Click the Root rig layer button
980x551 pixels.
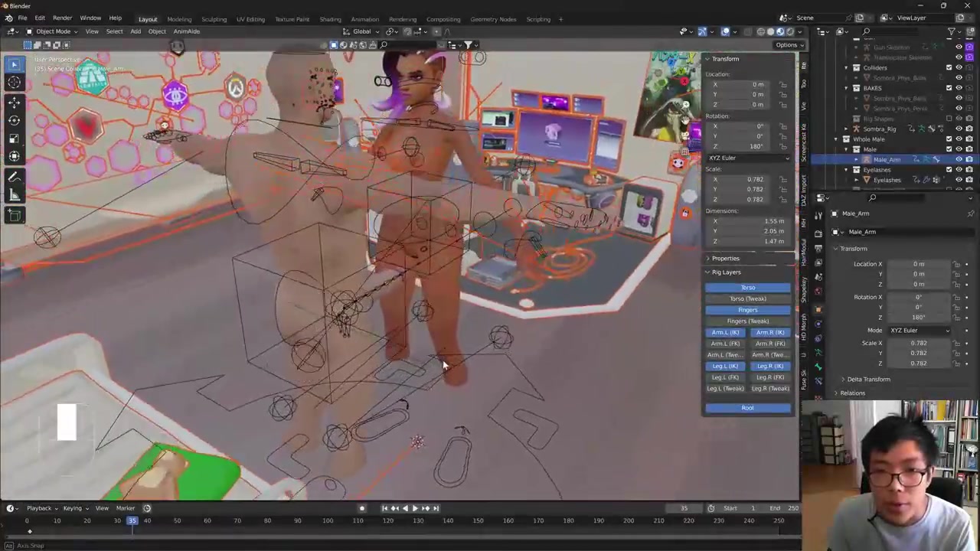pos(747,408)
